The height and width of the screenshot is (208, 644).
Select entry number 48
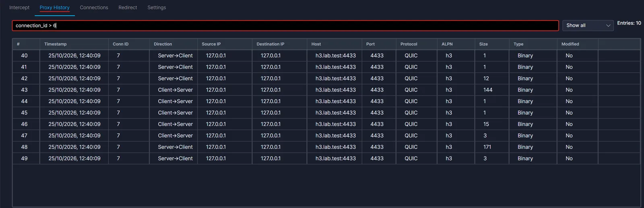click(326, 147)
